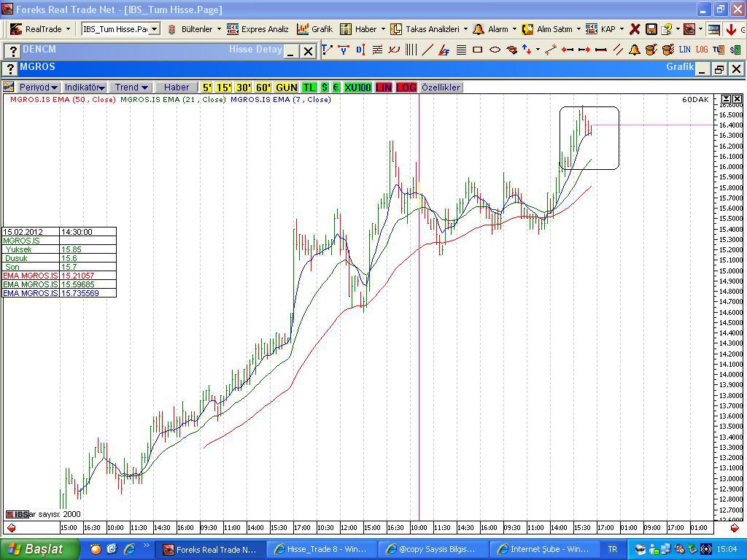Click the Özellikler button
Viewport: 747px width, 560px height.
[441, 87]
